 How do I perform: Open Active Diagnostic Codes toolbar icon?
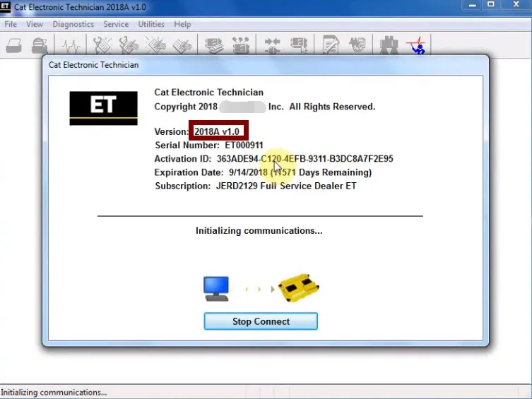pyautogui.click(x=102, y=45)
